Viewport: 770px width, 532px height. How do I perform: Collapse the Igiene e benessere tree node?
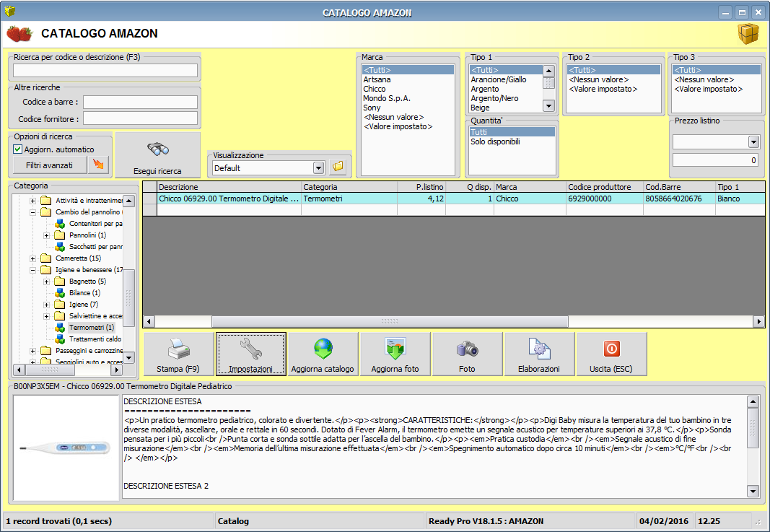coord(33,270)
